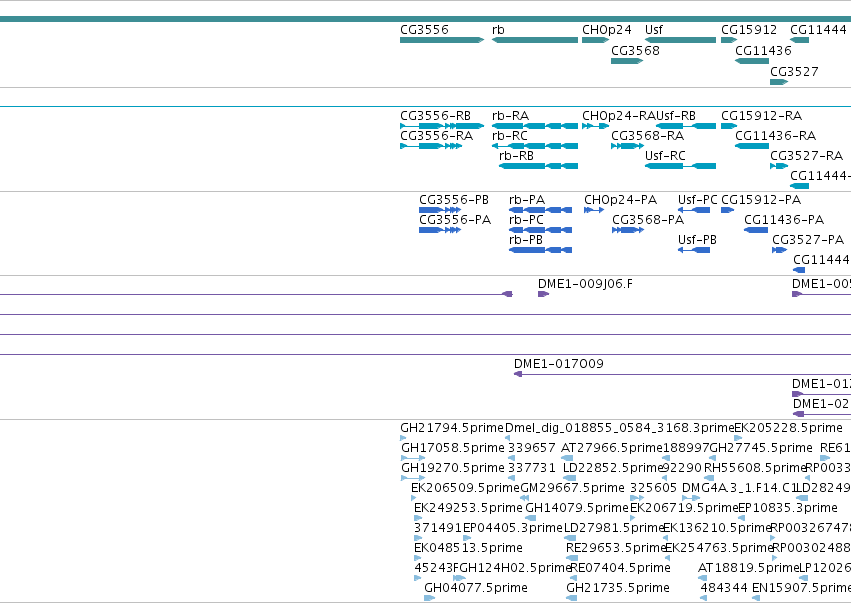This screenshot has height=603, width=851.
Task: Select the CHOp24 gene arrow
Action: (x=595, y=40)
